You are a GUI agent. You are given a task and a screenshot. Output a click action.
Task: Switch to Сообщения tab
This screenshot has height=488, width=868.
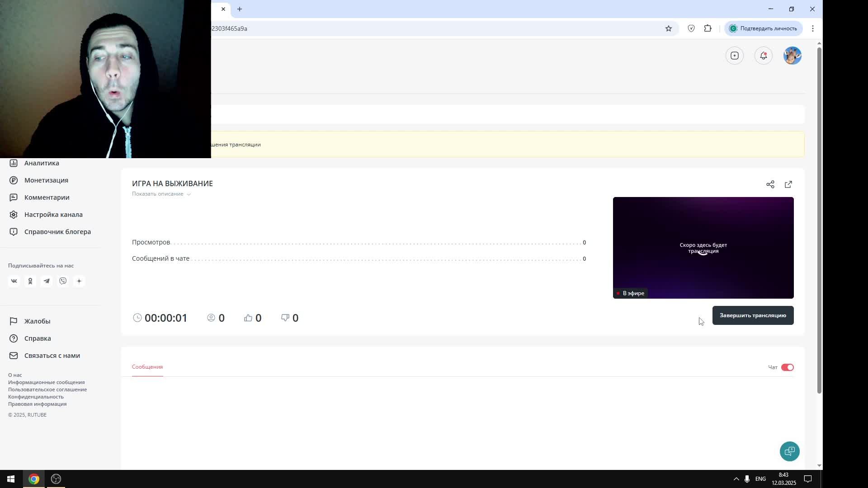[x=147, y=367]
